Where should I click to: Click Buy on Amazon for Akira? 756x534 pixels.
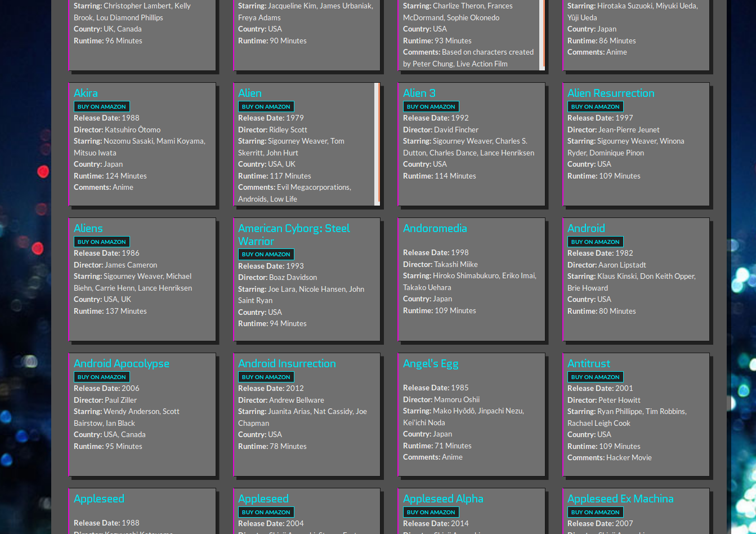pos(102,106)
